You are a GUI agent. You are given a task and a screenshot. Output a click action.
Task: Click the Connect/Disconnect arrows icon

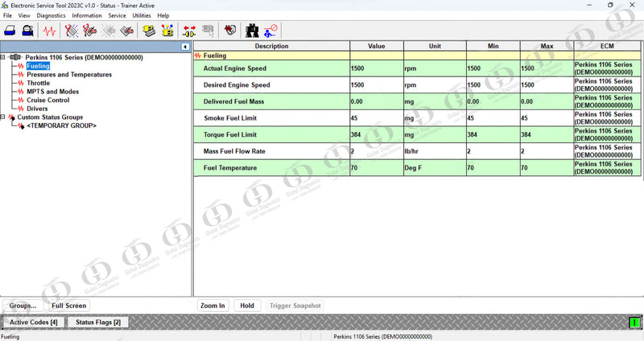pos(189,31)
